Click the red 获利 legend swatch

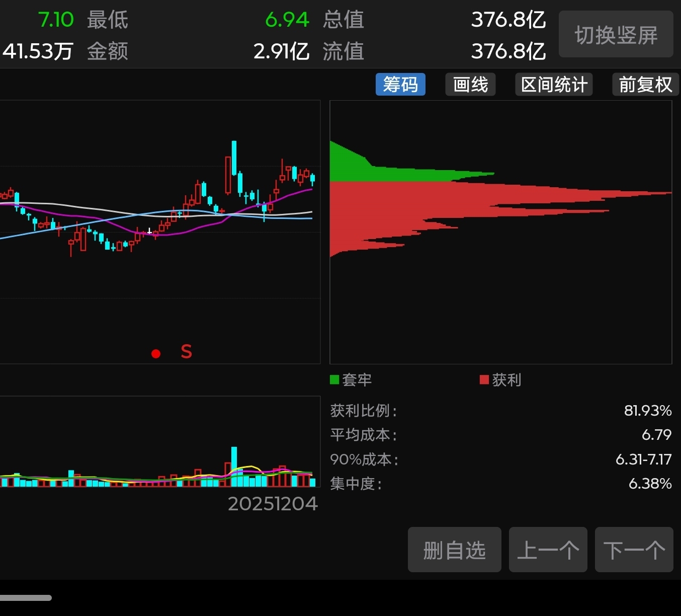(484, 379)
